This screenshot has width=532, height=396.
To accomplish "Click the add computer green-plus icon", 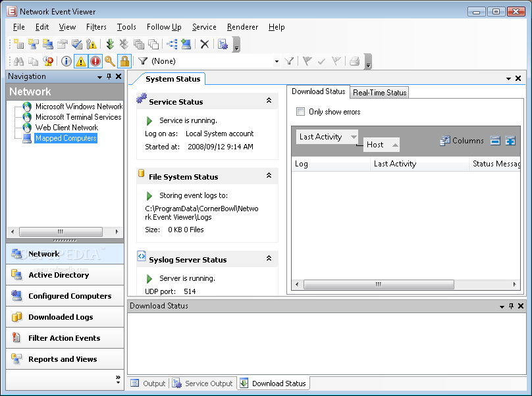I will coord(186,44).
